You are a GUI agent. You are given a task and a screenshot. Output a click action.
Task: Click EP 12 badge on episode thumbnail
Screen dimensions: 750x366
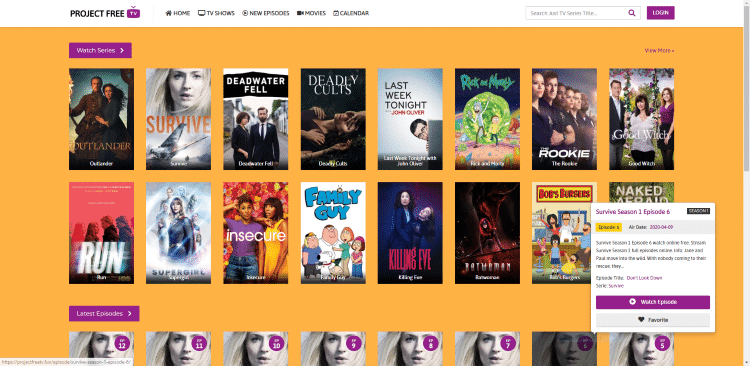[x=121, y=343]
